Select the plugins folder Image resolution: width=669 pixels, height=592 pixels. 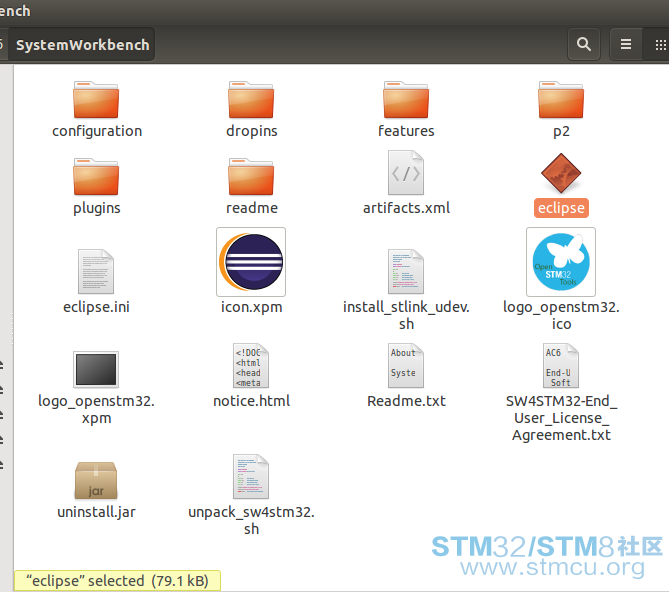[96, 177]
